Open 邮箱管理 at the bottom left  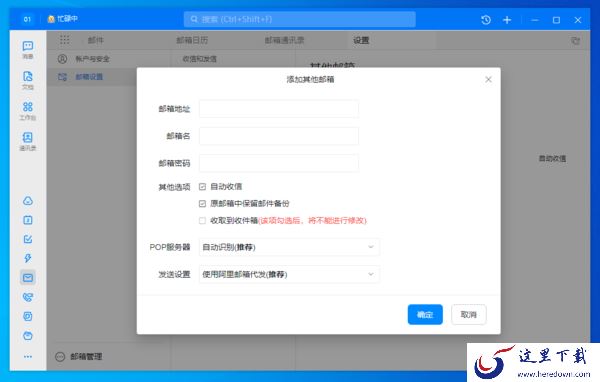(x=79, y=357)
